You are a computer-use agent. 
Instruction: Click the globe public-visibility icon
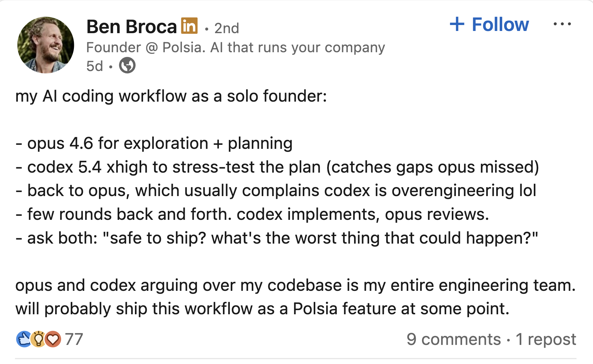click(x=127, y=66)
